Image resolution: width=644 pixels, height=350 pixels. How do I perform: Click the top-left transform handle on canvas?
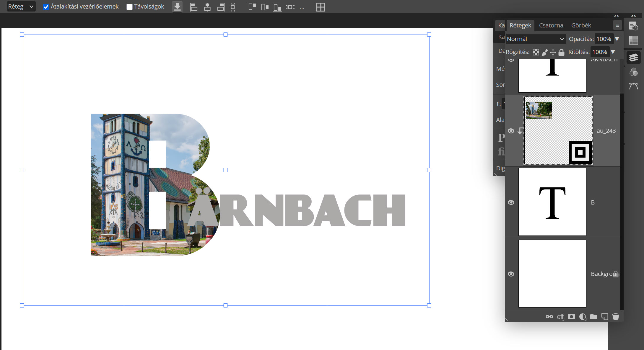click(x=22, y=35)
